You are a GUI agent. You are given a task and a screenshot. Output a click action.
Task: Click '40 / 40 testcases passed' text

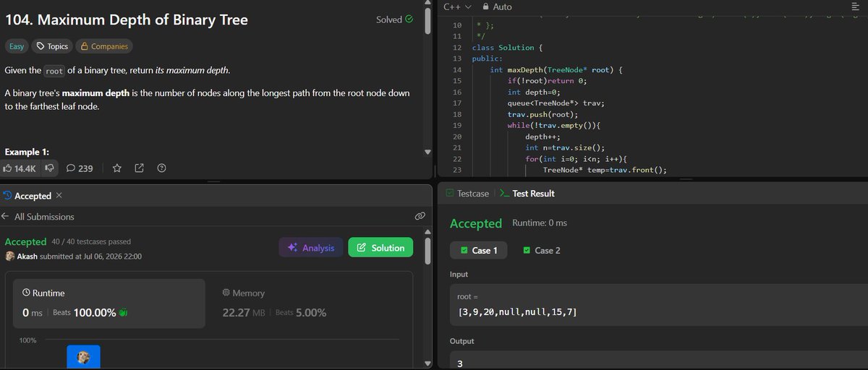[x=91, y=241]
